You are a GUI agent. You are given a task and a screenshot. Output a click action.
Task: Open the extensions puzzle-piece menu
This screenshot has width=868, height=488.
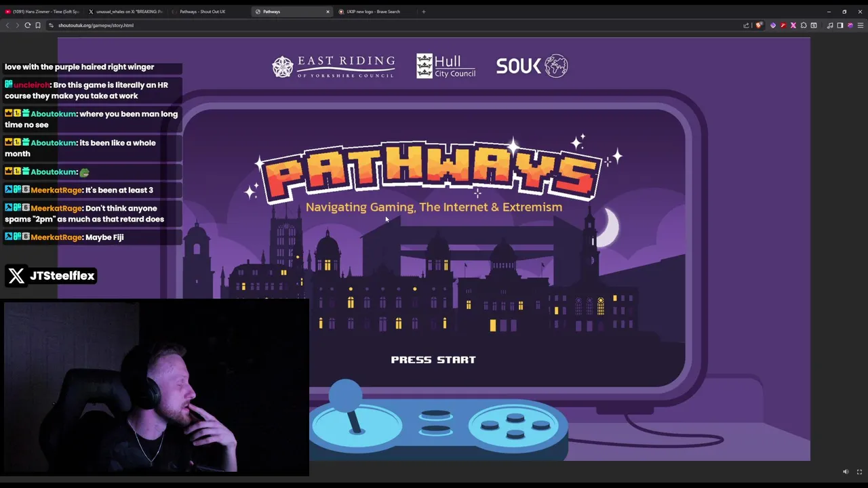804,25
